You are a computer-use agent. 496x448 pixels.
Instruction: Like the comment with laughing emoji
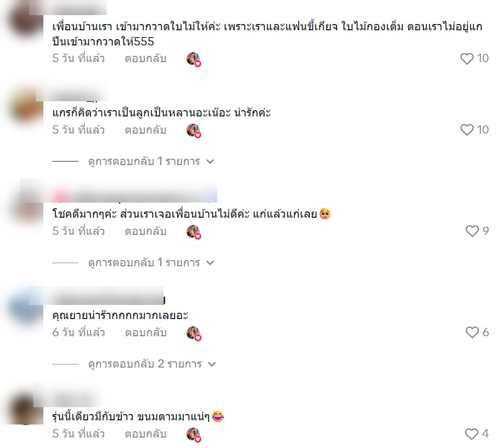(471, 434)
